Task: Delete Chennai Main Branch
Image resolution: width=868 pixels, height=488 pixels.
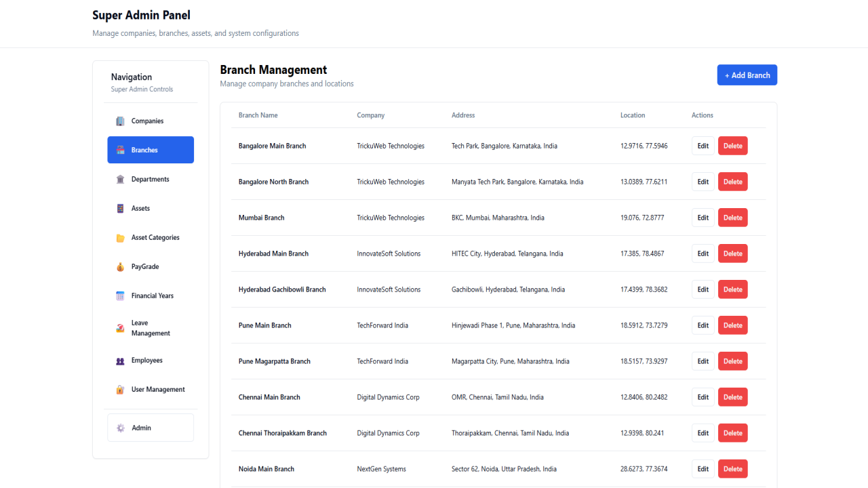Action: tap(733, 397)
